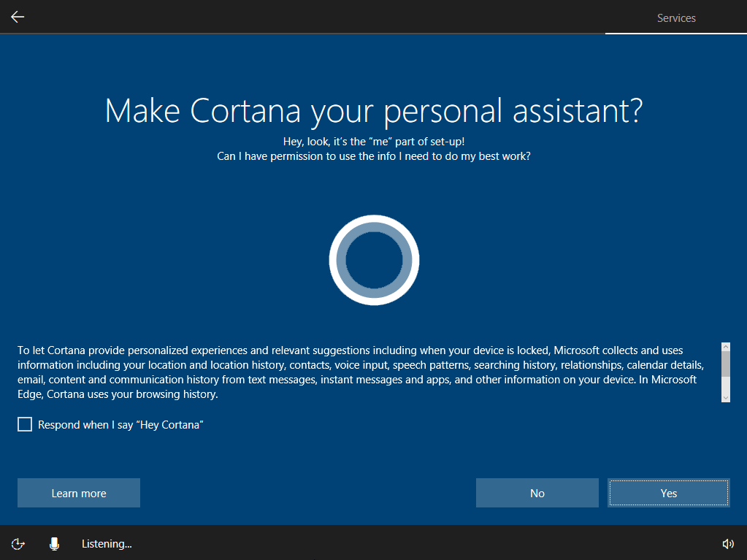This screenshot has height=560, width=747.
Task: Select the Services tab
Action: 675,18
